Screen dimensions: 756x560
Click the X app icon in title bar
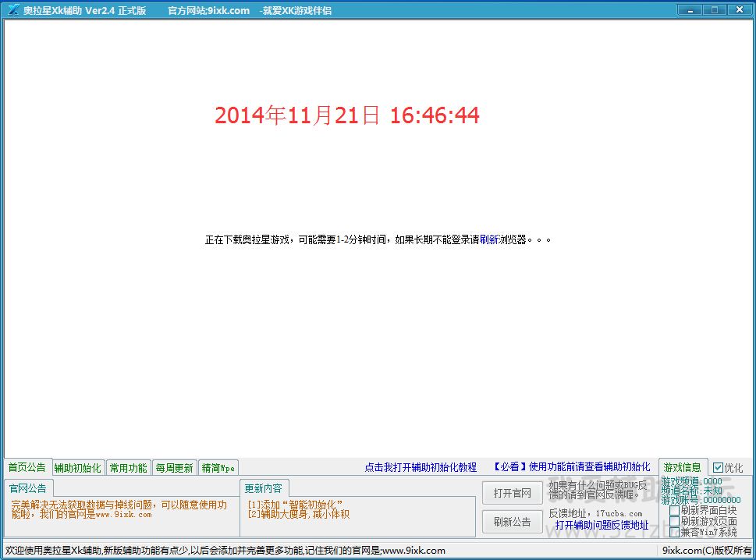pyautogui.click(x=13, y=9)
